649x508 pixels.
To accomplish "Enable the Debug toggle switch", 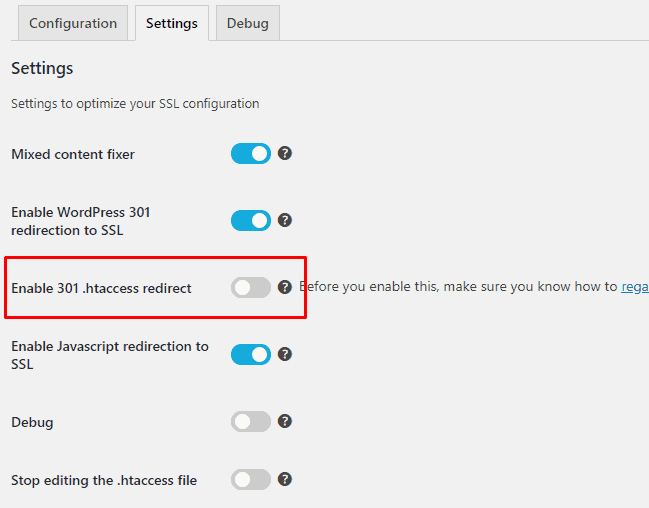I will (251, 421).
